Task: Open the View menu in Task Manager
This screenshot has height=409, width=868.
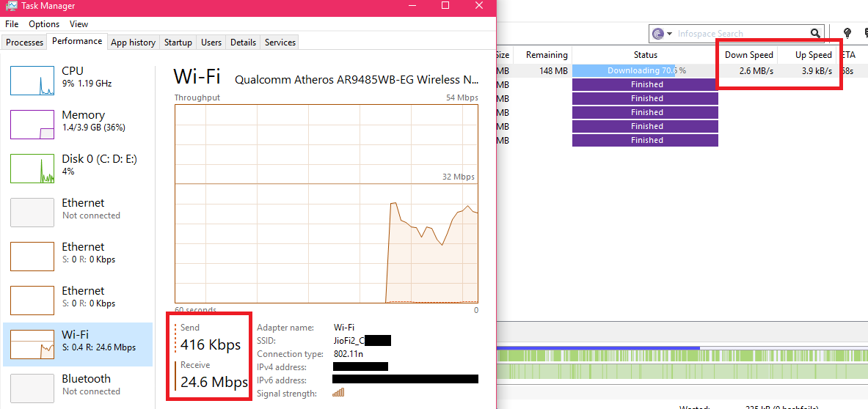Action: click(79, 23)
